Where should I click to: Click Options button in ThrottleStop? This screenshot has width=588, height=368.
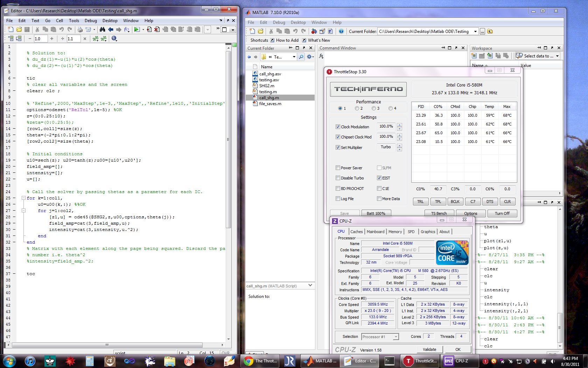470,213
